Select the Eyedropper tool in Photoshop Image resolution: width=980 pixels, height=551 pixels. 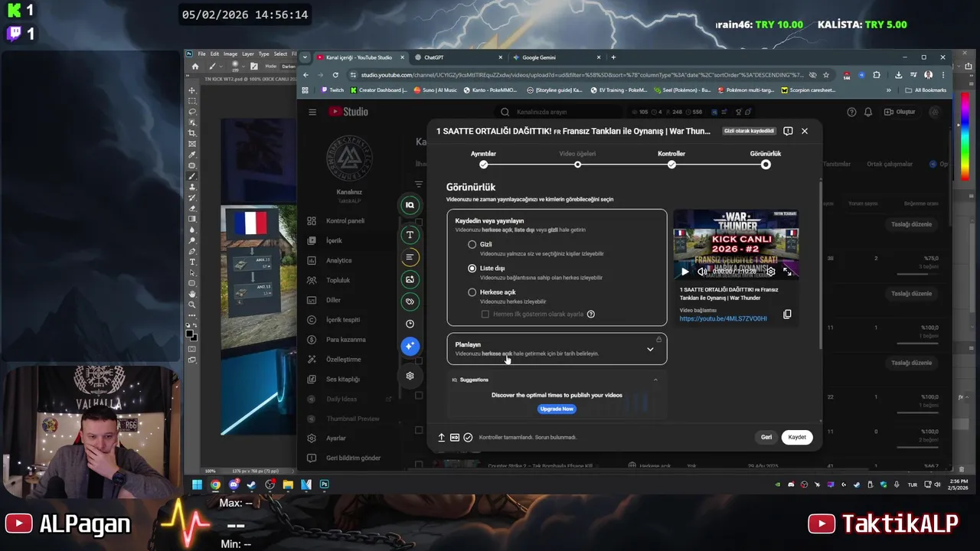192,155
